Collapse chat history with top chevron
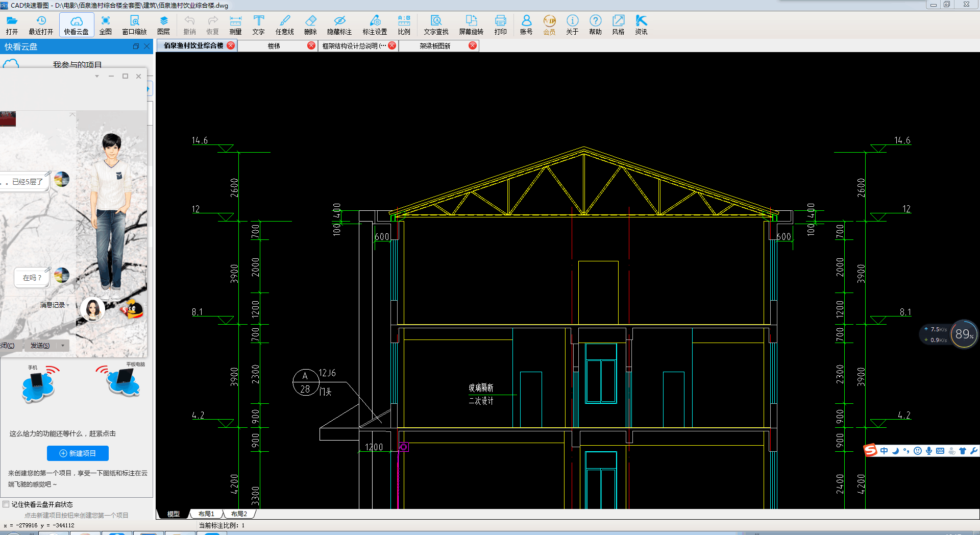This screenshot has height=535, width=980. coord(72,115)
